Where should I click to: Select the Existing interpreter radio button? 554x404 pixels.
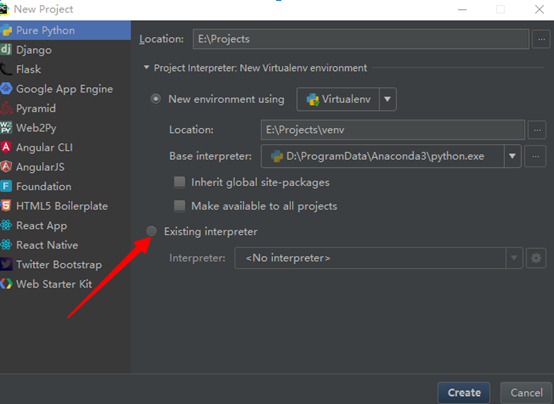pyautogui.click(x=152, y=231)
